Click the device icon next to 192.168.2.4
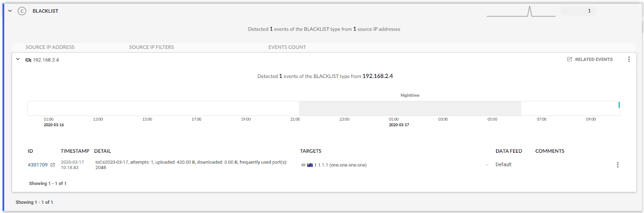 pos(28,60)
